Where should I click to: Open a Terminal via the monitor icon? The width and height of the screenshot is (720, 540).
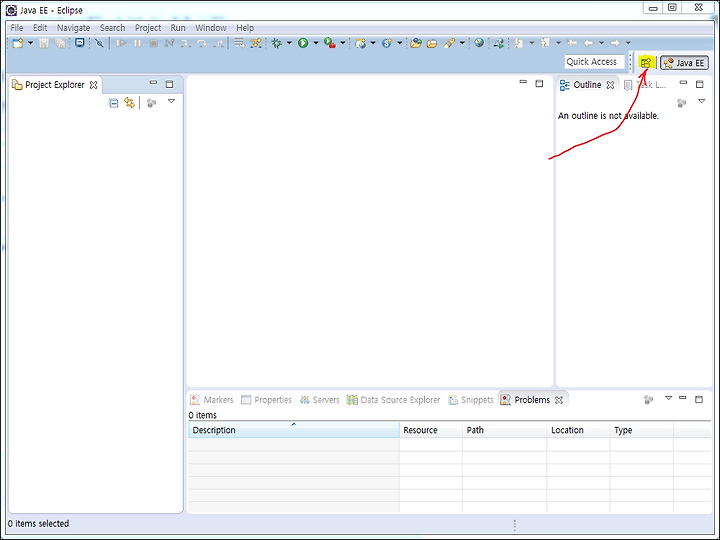79,43
